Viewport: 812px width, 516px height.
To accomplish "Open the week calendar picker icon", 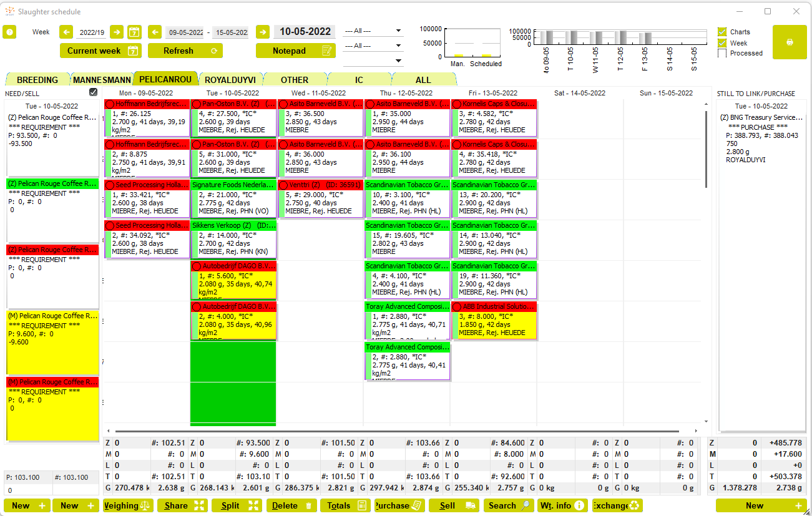I will pyautogui.click(x=134, y=32).
